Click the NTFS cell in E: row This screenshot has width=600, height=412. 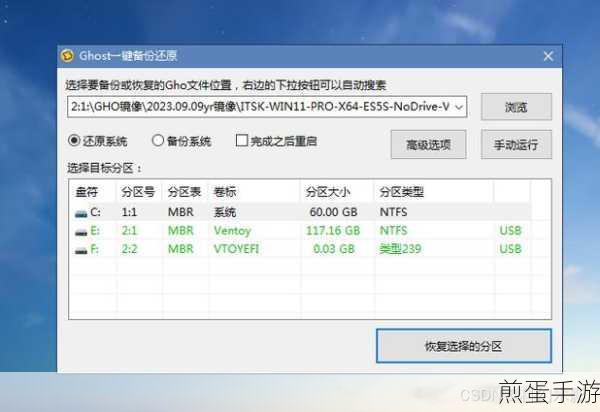coord(393,231)
